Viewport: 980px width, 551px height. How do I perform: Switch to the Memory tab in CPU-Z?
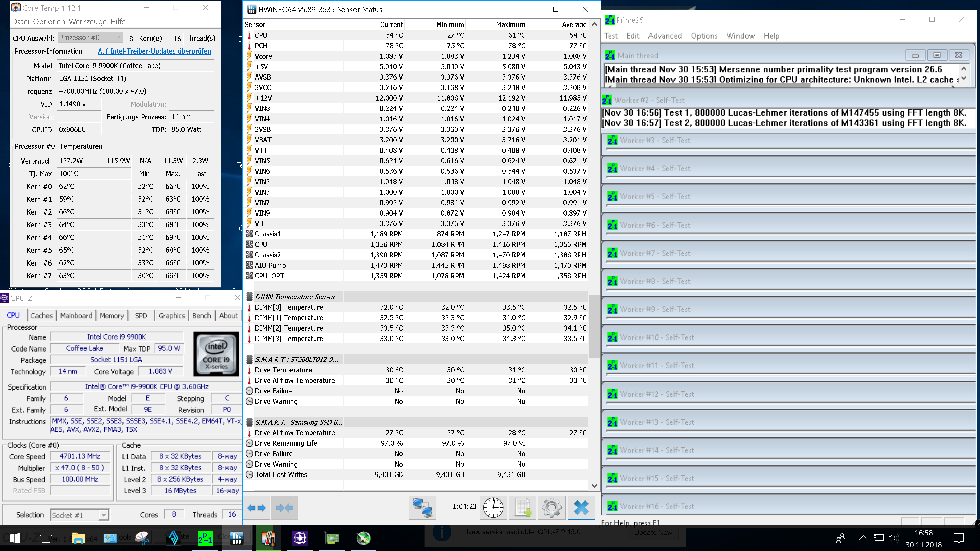coord(112,316)
